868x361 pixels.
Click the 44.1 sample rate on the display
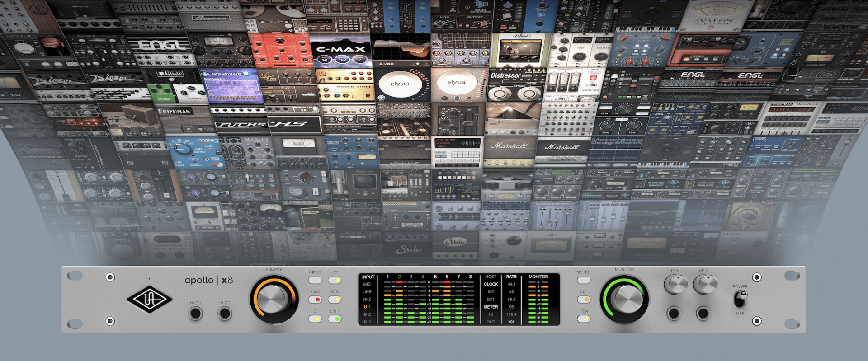(x=511, y=284)
